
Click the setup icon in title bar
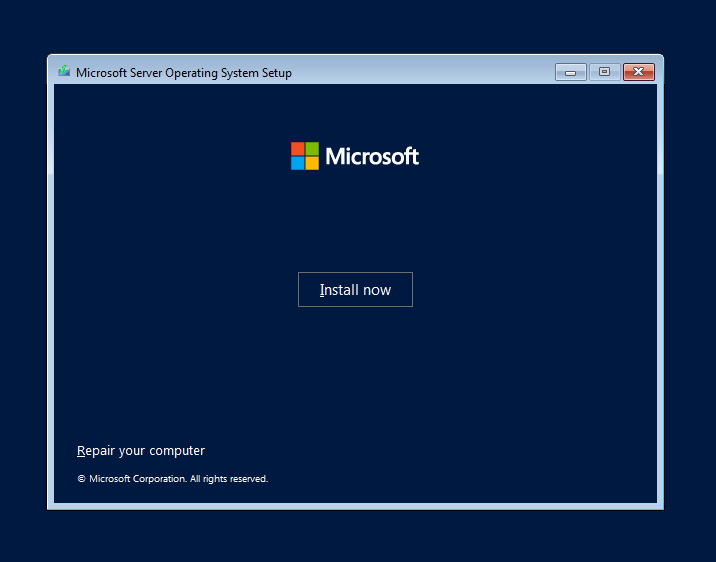64,71
